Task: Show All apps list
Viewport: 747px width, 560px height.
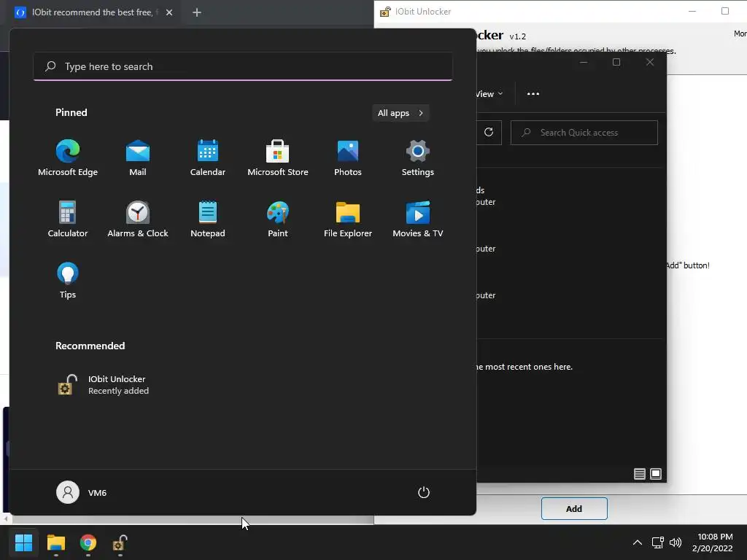Action: coord(400,113)
